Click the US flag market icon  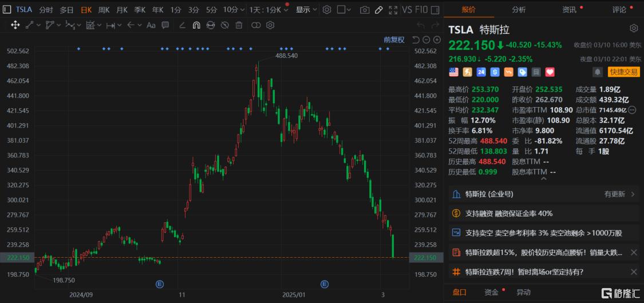(453, 72)
